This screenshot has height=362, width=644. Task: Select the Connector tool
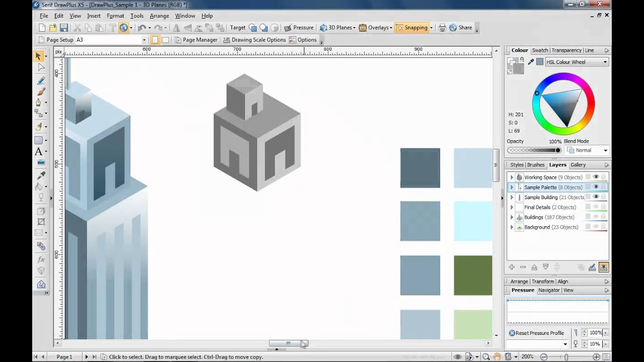coord(39,114)
